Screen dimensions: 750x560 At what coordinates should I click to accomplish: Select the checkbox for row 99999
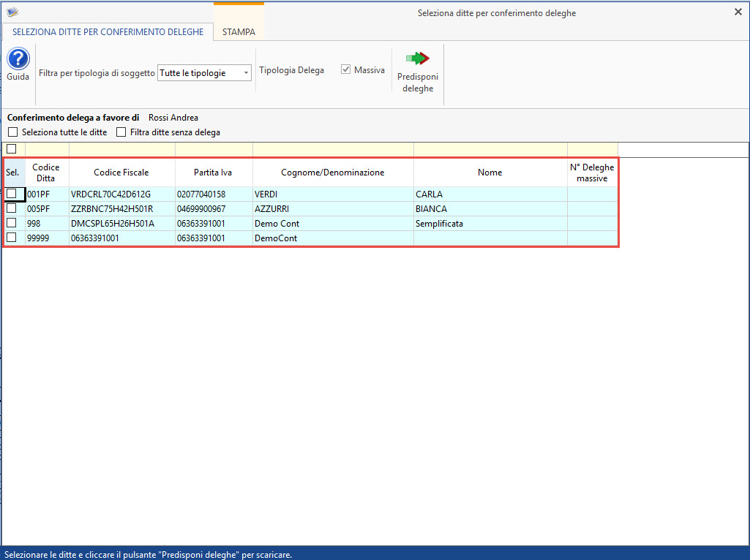pyautogui.click(x=12, y=238)
